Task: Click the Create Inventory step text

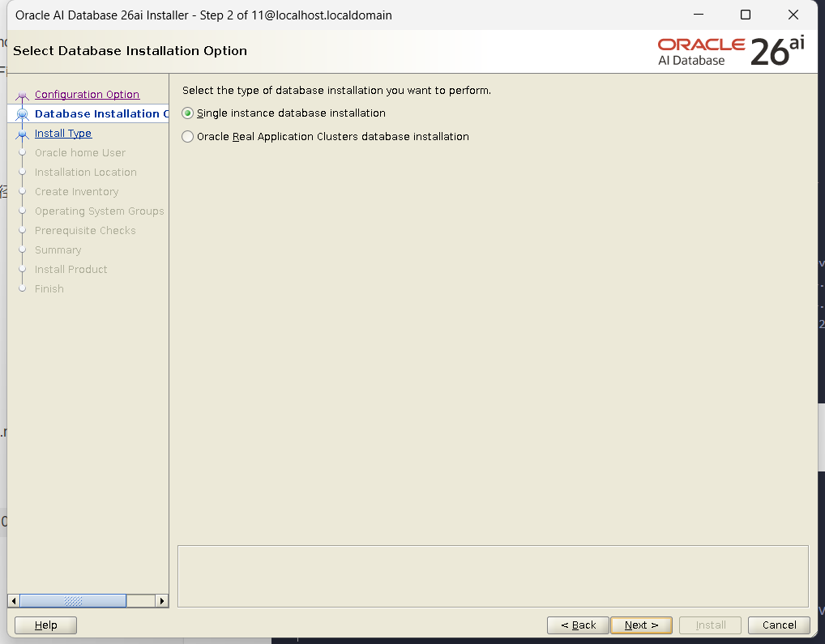Action: point(77,192)
